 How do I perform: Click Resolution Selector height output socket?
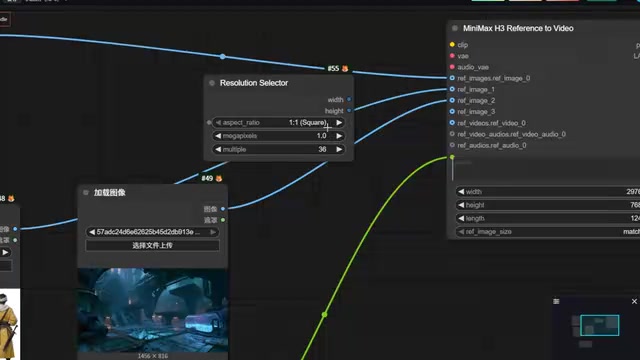click(x=349, y=111)
